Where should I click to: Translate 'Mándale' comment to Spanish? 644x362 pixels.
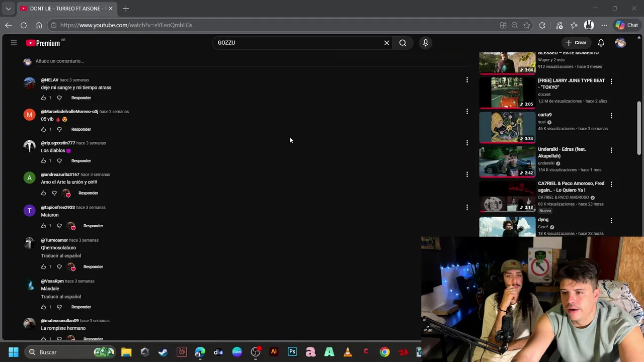[x=61, y=297]
